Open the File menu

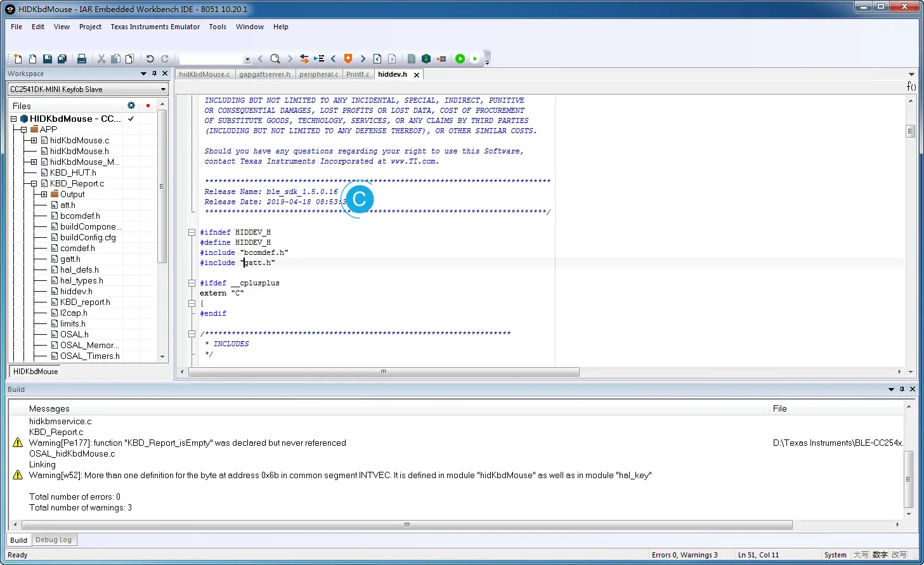click(x=16, y=27)
